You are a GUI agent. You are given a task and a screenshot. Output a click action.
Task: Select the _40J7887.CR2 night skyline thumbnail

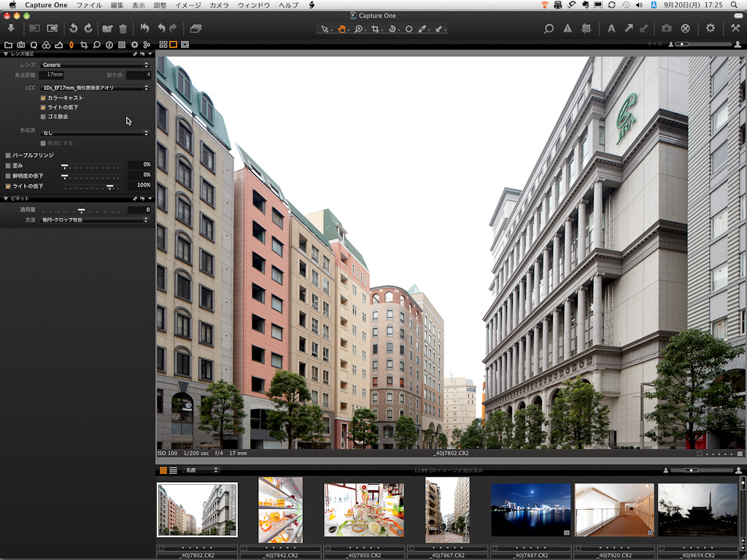click(530, 510)
